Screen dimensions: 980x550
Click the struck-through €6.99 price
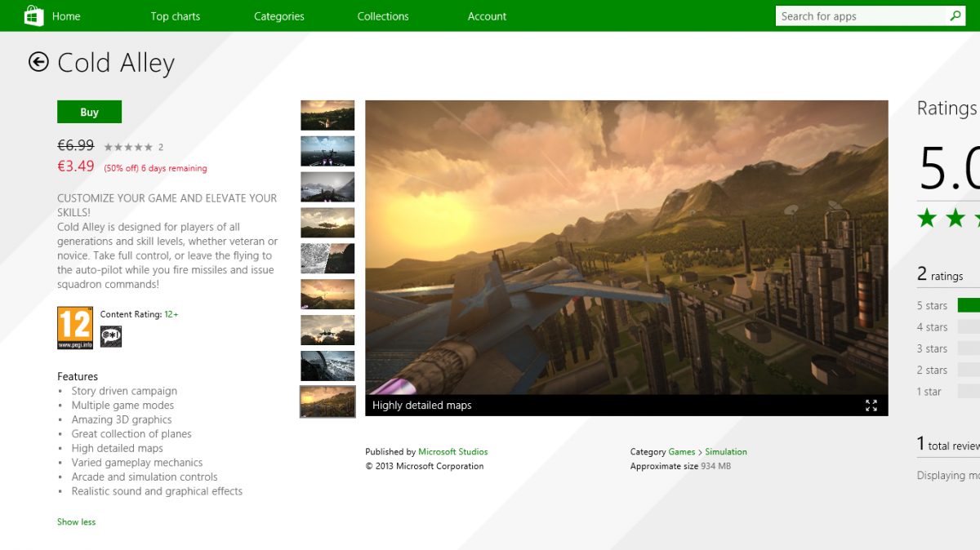click(x=76, y=145)
